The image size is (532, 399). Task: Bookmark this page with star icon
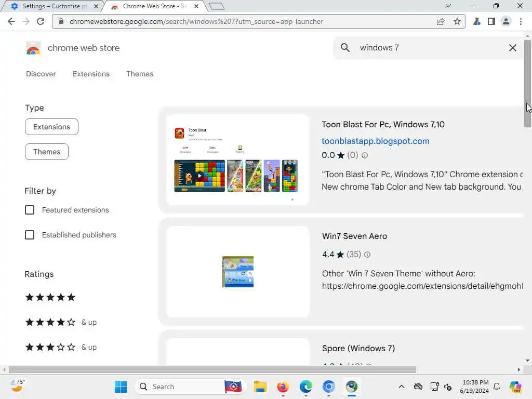click(457, 21)
